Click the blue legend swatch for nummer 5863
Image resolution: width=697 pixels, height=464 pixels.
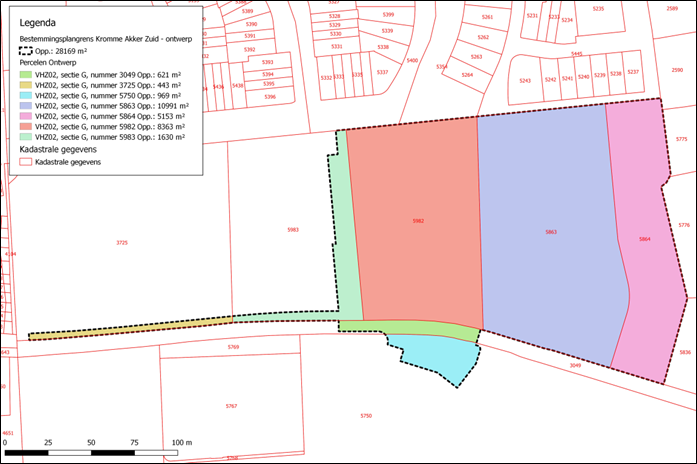[26, 106]
